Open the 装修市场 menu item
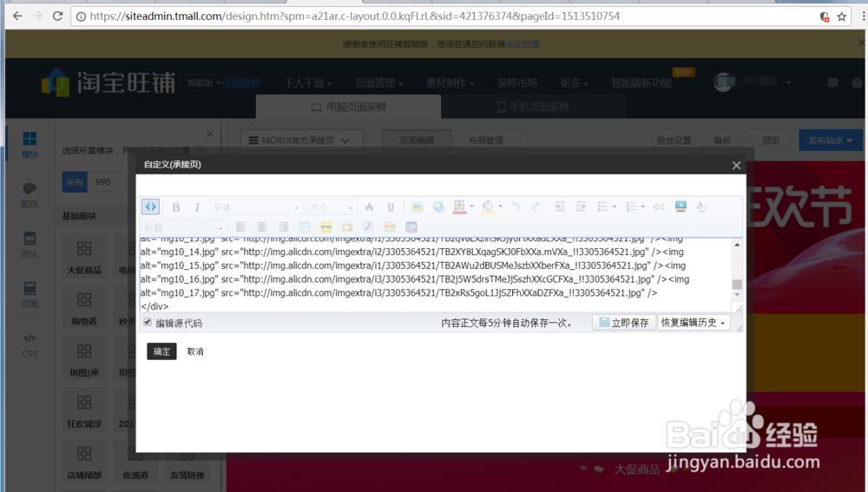868x492 pixels. tap(517, 83)
